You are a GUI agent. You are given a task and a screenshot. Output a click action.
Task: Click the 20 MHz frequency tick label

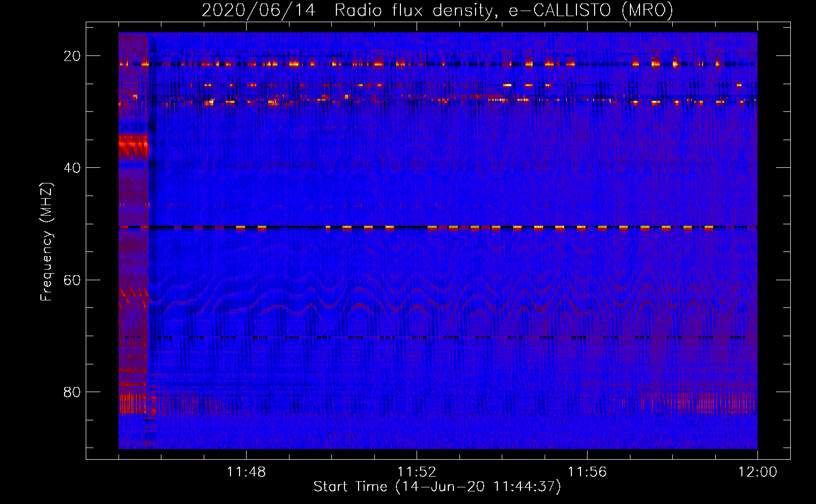click(x=72, y=56)
